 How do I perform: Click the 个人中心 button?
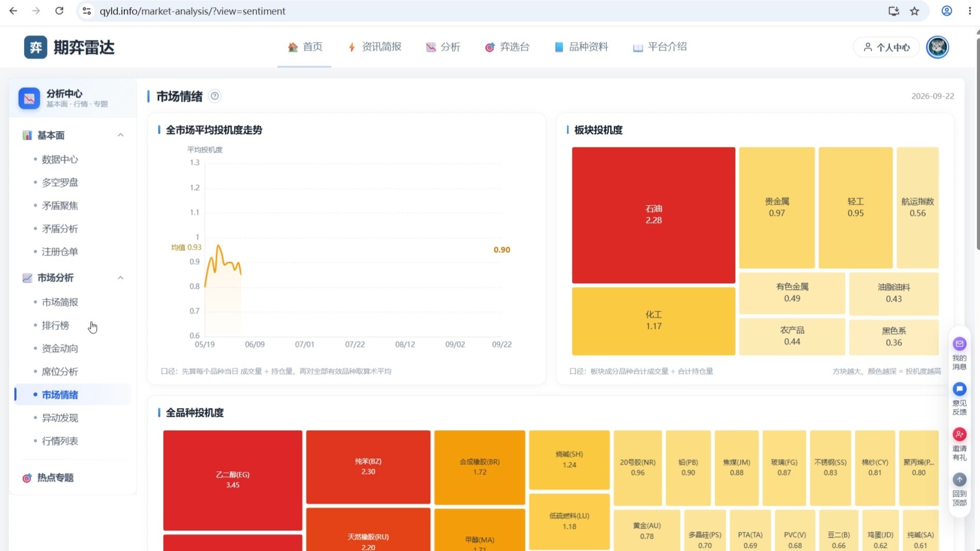tap(887, 47)
